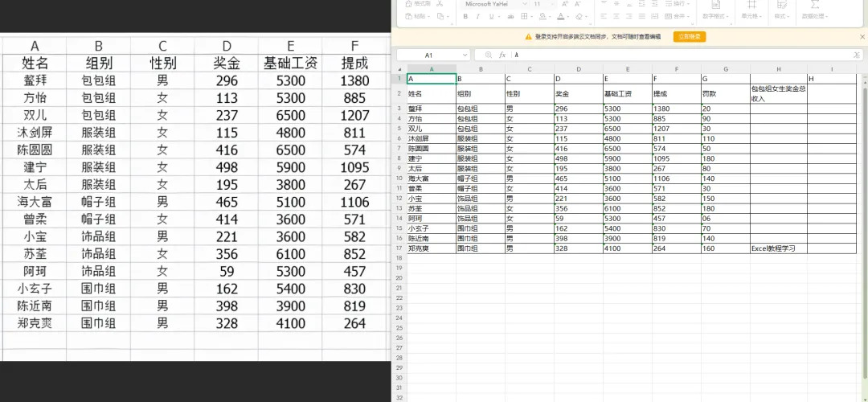Viewport: 868px width, 402px height.
Task: Click the formula bar input field
Action: click(x=681, y=55)
